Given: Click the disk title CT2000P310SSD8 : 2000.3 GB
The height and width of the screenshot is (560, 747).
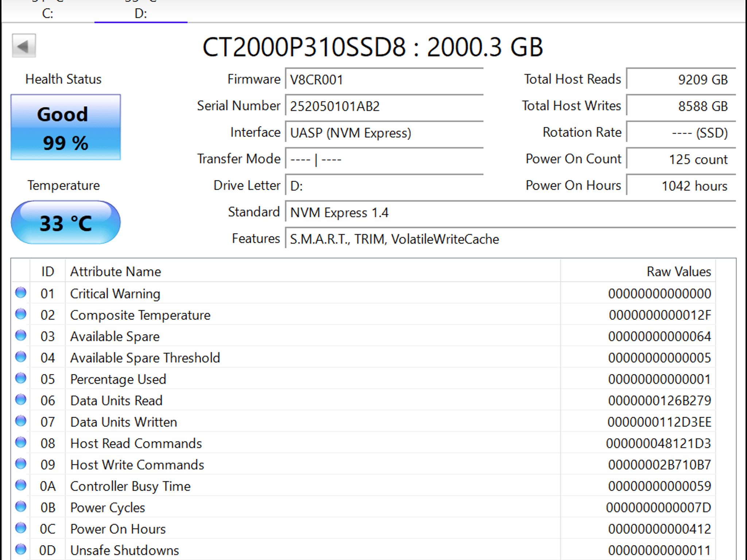Looking at the screenshot, I should [373, 47].
